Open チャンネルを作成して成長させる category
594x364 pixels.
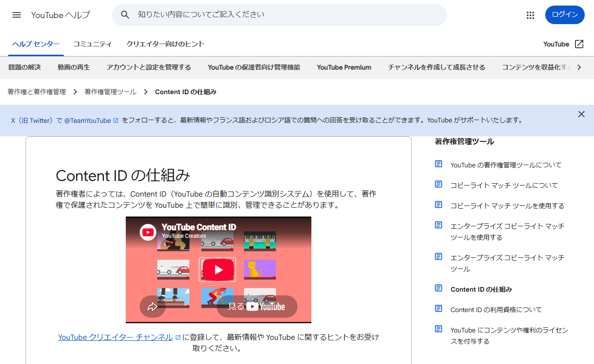click(436, 67)
